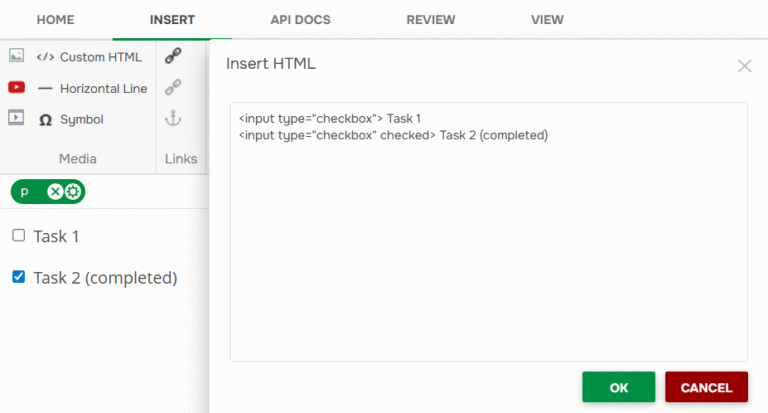The height and width of the screenshot is (413, 768).
Task: Switch to the HOME tab
Action: click(x=55, y=20)
